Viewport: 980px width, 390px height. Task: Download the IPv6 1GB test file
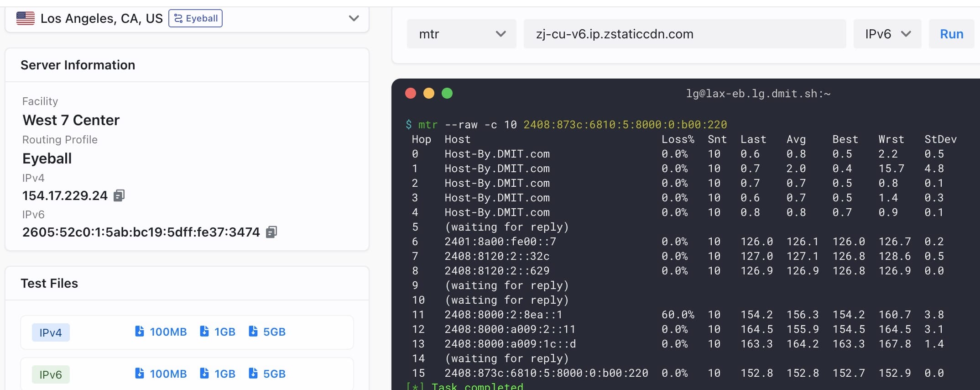click(218, 374)
